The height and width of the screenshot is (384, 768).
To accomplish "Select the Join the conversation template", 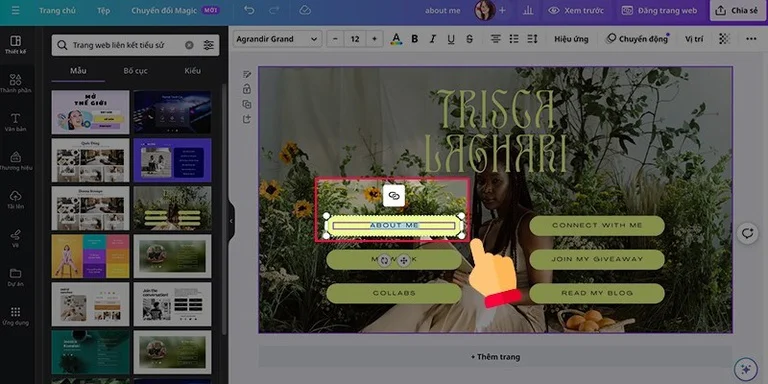I will click(172, 304).
